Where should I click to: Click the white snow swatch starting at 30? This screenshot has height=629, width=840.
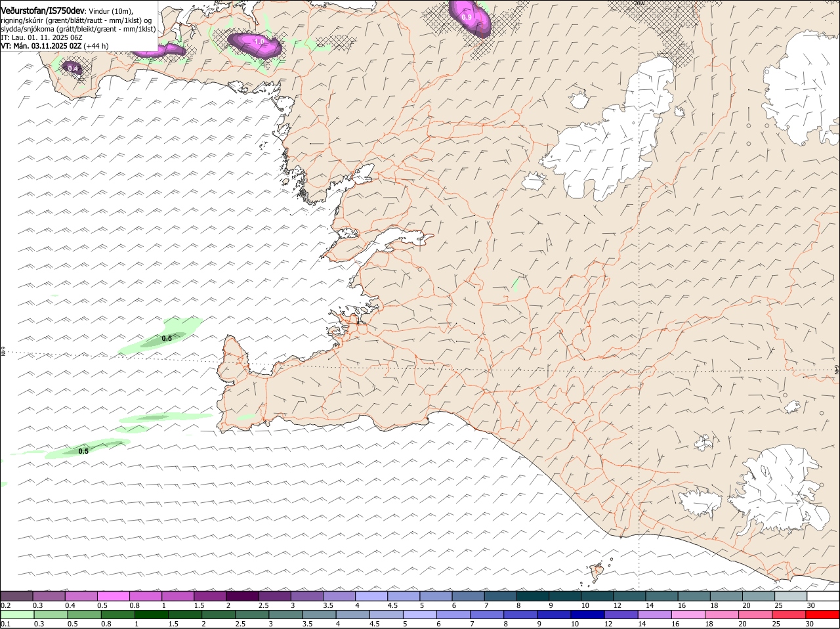click(x=823, y=596)
